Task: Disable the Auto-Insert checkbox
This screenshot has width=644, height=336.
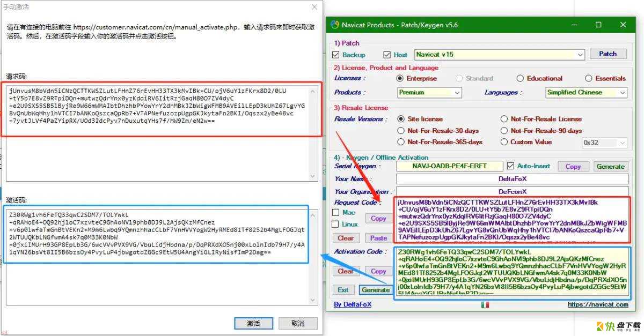Action: [x=511, y=166]
